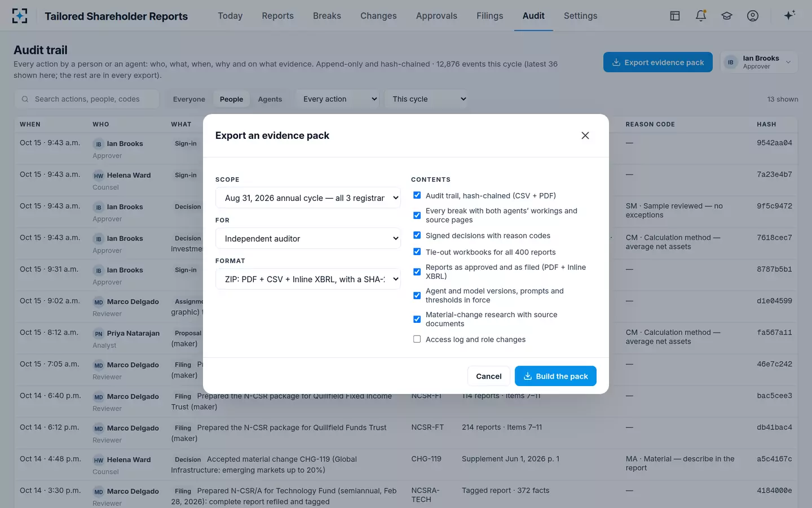Click Supplement Jun 1, 2026 p. 1 cell
Screen dimensions: 812x508
510,459
